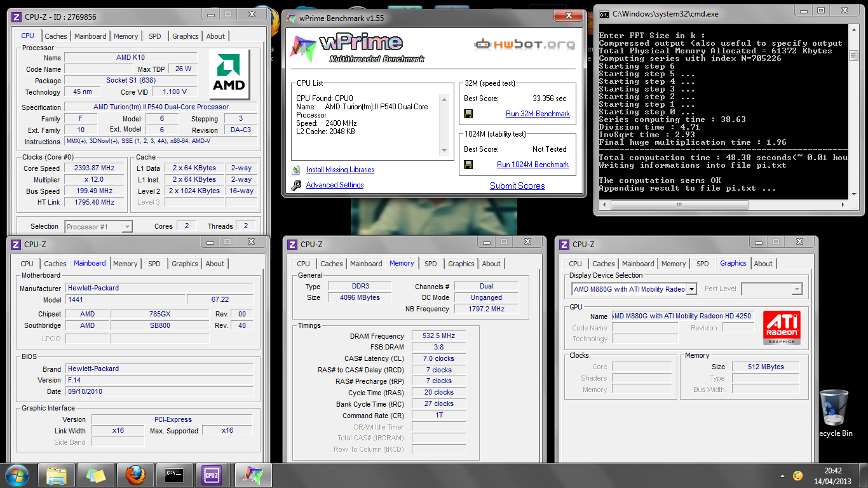Click title icon of CPU-Z Mainboard window
Image resolution: width=868 pixels, height=488 pixels.
(x=16, y=244)
